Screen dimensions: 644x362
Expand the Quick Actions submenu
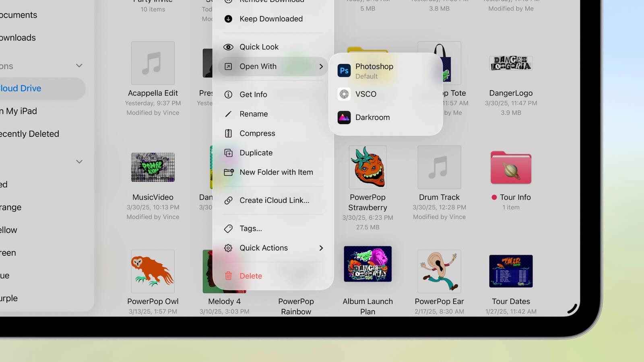pyautogui.click(x=321, y=248)
